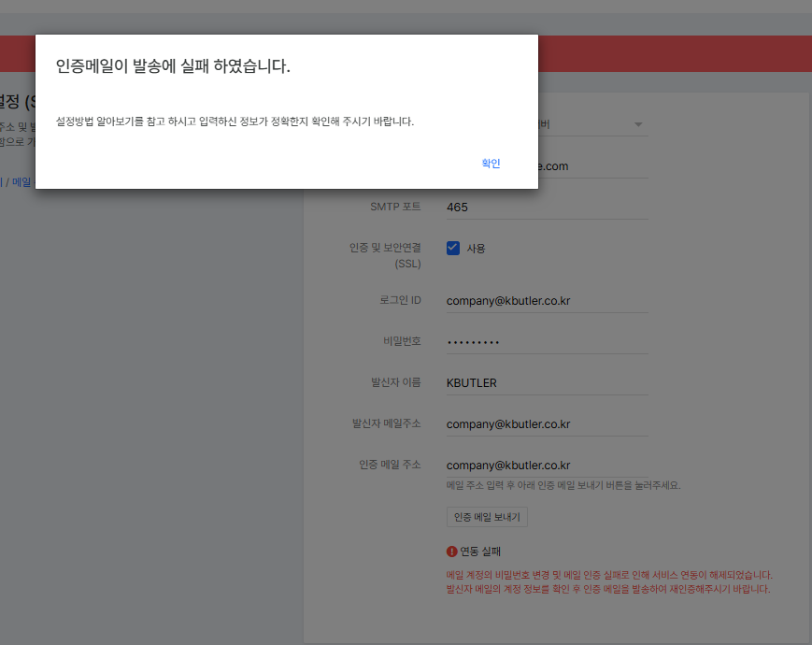Image resolution: width=812 pixels, height=645 pixels.
Task: Click the 비밀번호 password field
Action: 547,342
